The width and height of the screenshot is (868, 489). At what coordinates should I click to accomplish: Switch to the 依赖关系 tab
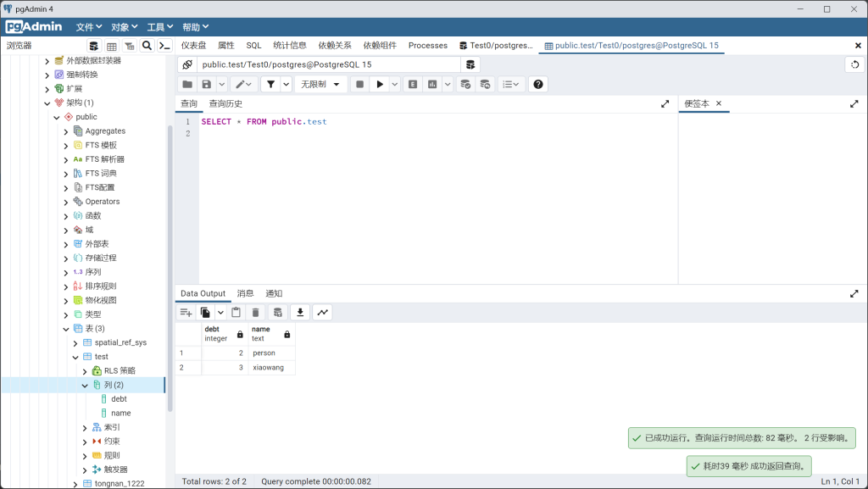tap(334, 46)
